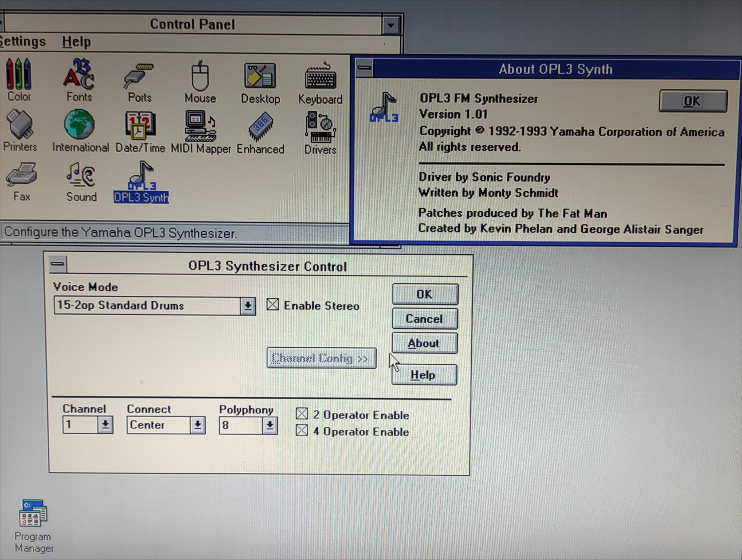Click the Channel Config >> button
Screen dimensions: 742x560
click(x=321, y=358)
